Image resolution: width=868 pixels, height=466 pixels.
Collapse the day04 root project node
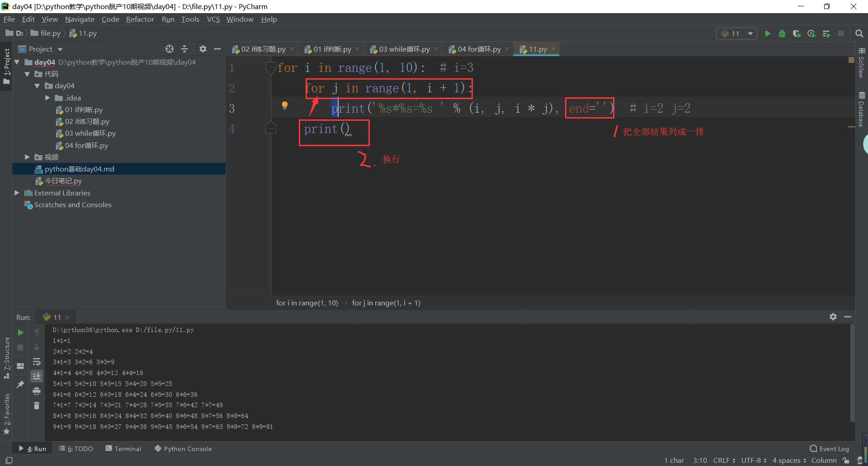pyautogui.click(x=17, y=62)
